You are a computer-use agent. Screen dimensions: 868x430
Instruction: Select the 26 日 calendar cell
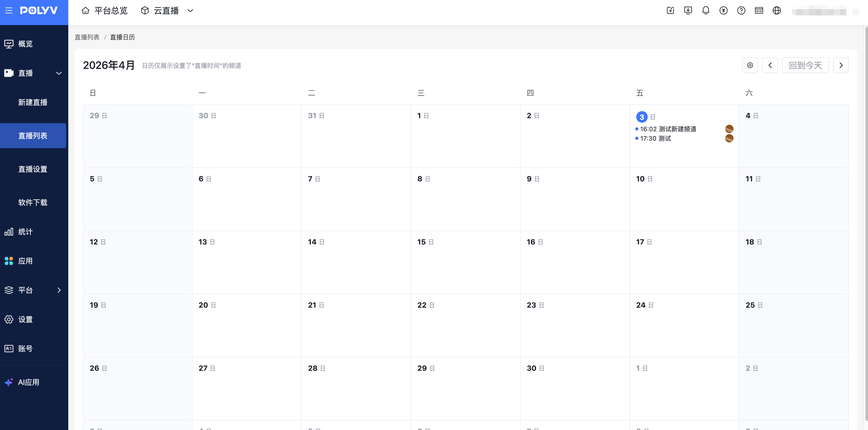pos(137,389)
